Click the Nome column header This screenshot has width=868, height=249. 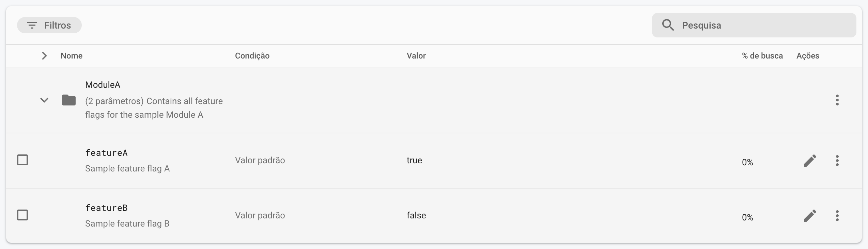point(72,55)
